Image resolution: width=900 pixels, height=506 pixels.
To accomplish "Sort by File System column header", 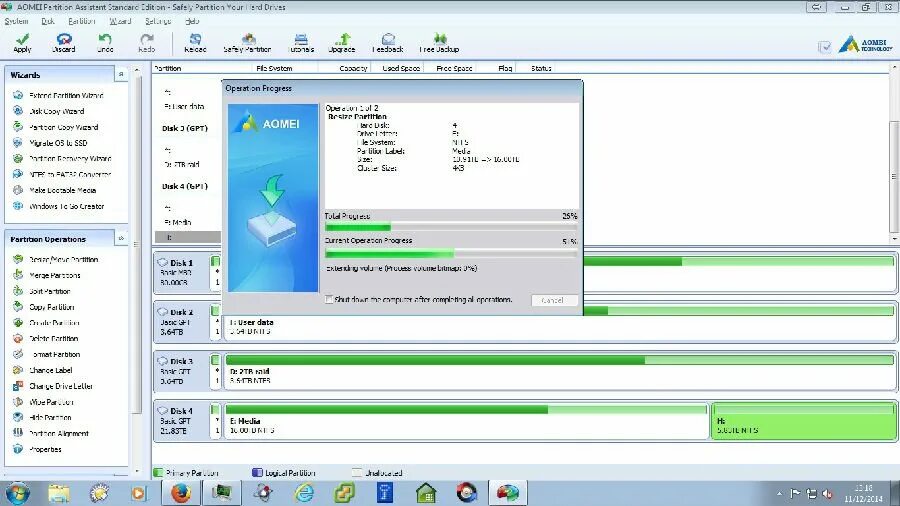I will [274, 68].
